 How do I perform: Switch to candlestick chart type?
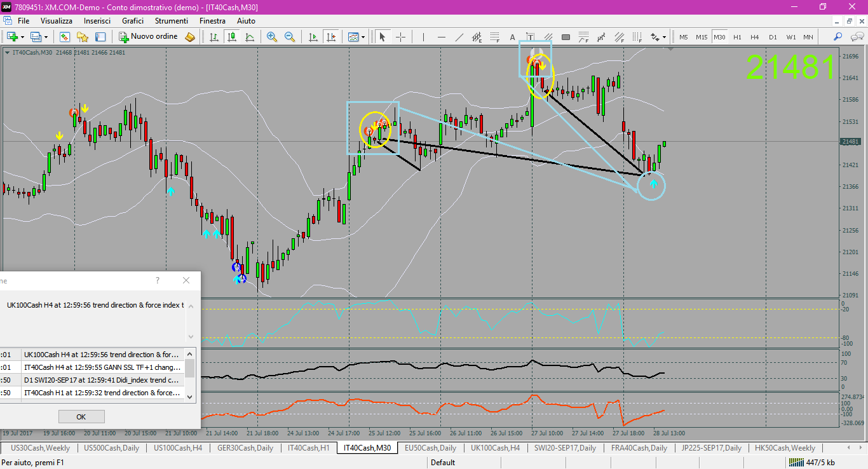coord(232,37)
